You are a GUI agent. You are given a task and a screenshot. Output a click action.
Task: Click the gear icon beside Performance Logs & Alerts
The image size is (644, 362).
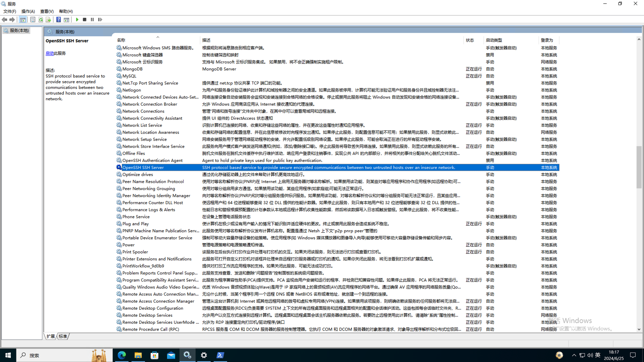pyautogui.click(x=119, y=209)
